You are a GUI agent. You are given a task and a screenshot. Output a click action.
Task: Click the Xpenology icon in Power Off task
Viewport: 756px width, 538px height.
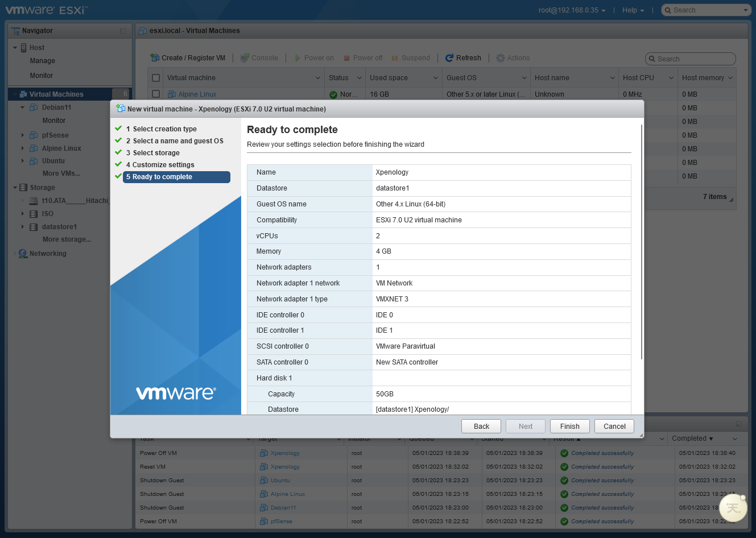tap(264, 453)
